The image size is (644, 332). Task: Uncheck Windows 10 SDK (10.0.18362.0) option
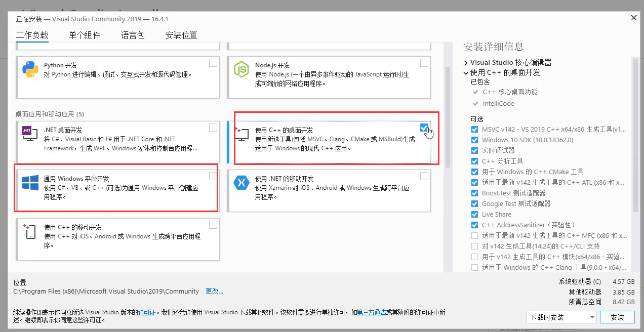474,140
